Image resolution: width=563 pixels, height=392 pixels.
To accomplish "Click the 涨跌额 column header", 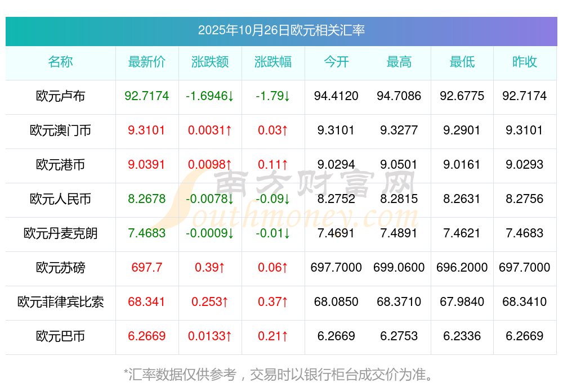I will pyautogui.click(x=209, y=62).
